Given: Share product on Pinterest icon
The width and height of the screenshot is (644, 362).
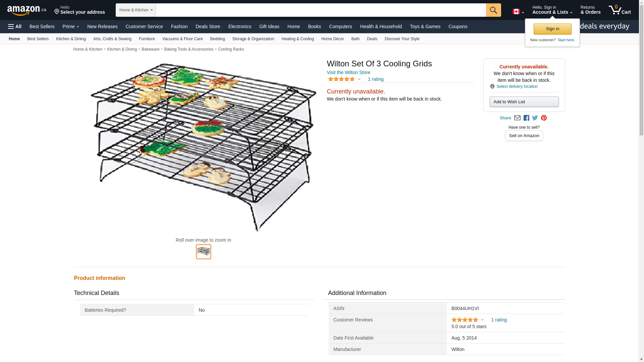Looking at the screenshot, I should [x=544, y=118].
